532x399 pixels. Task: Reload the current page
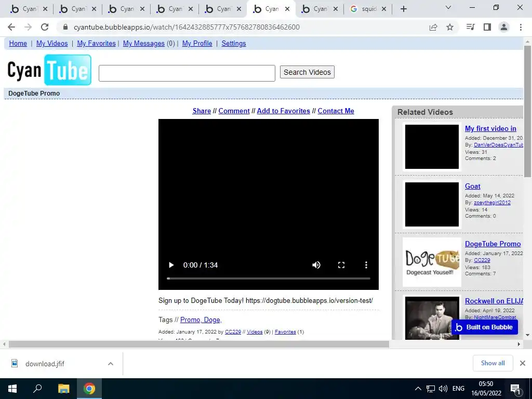tap(45, 27)
